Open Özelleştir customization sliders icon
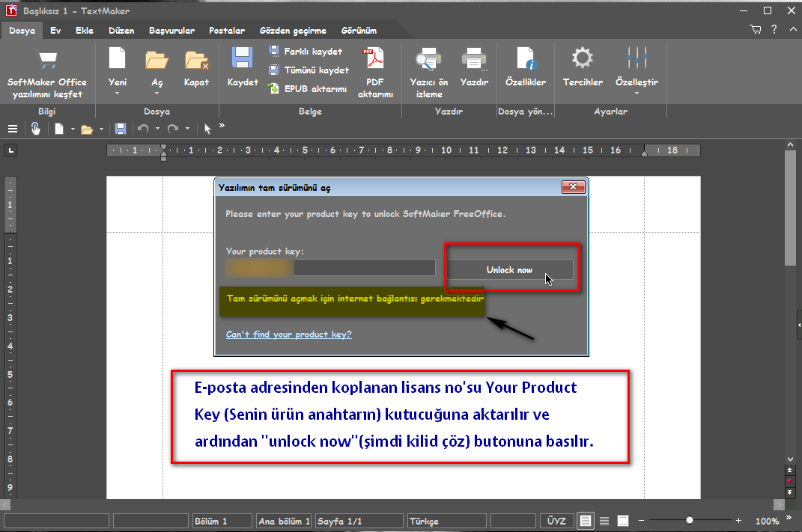 point(637,58)
